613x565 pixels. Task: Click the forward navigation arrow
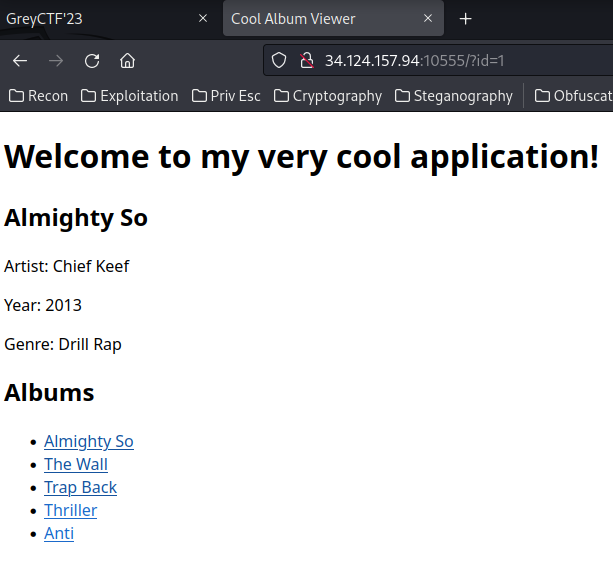[x=56, y=61]
